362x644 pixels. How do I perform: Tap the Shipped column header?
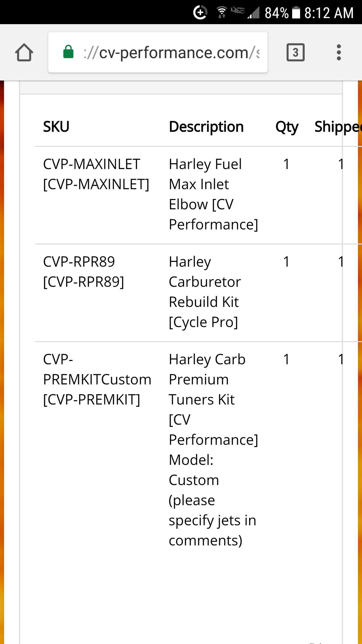pos(337,127)
